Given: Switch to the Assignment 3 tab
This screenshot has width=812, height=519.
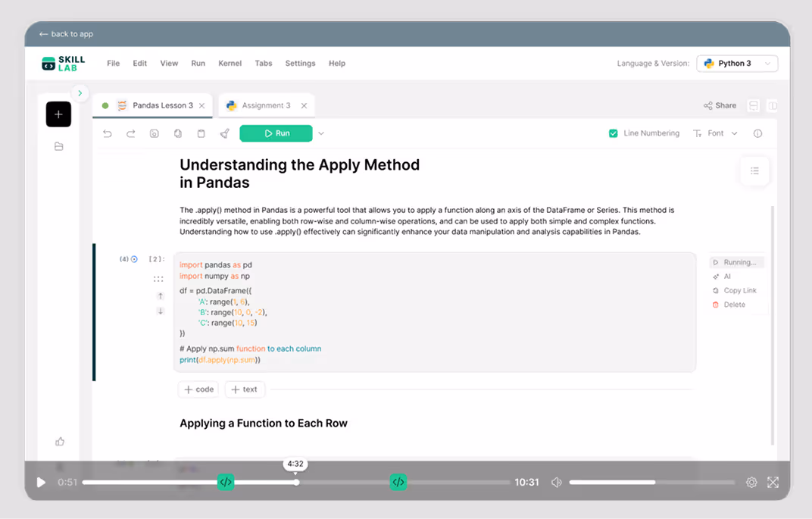Looking at the screenshot, I should pyautogui.click(x=266, y=105).
